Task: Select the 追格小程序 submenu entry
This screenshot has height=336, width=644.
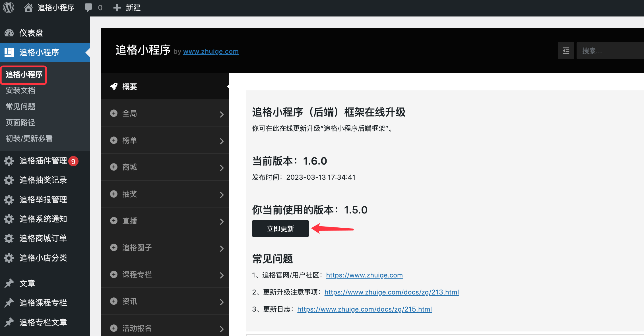Action: tap(24, 74)
